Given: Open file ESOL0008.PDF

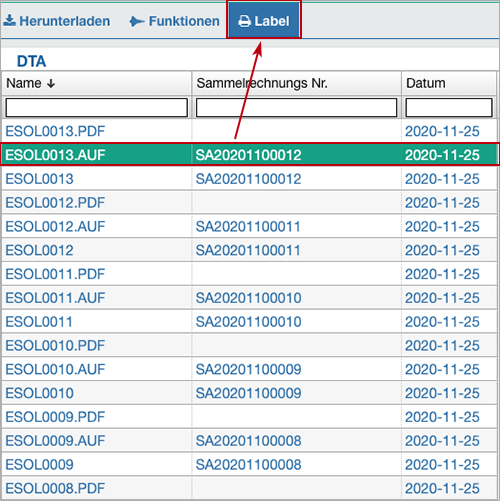Looking at the screenshot, I should coord(55,489).
